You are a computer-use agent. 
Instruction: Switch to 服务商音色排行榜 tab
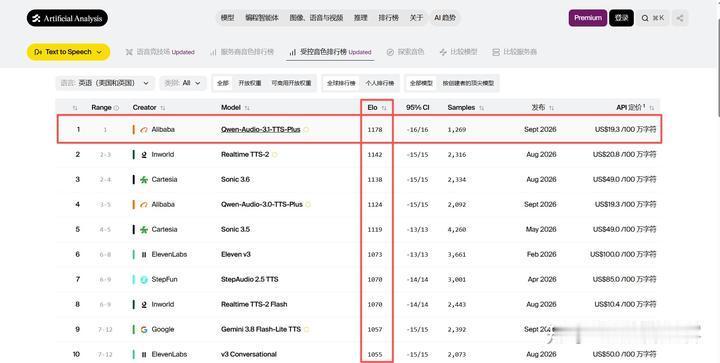[242, 52]
